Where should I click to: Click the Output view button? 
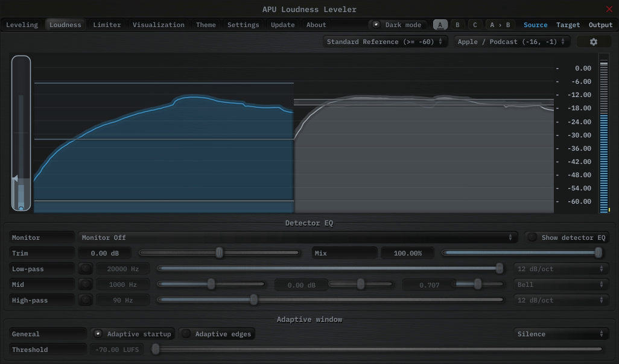point(600,25)
